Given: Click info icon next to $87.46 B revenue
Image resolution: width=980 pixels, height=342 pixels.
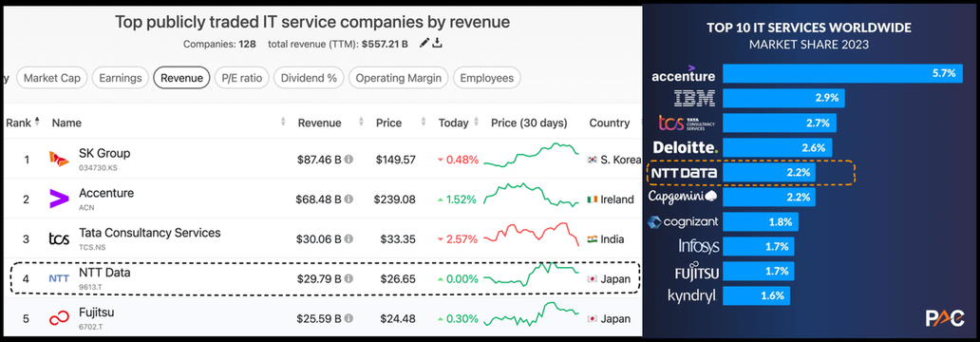Looking at the screenshot, I should [x=349, y=160].
